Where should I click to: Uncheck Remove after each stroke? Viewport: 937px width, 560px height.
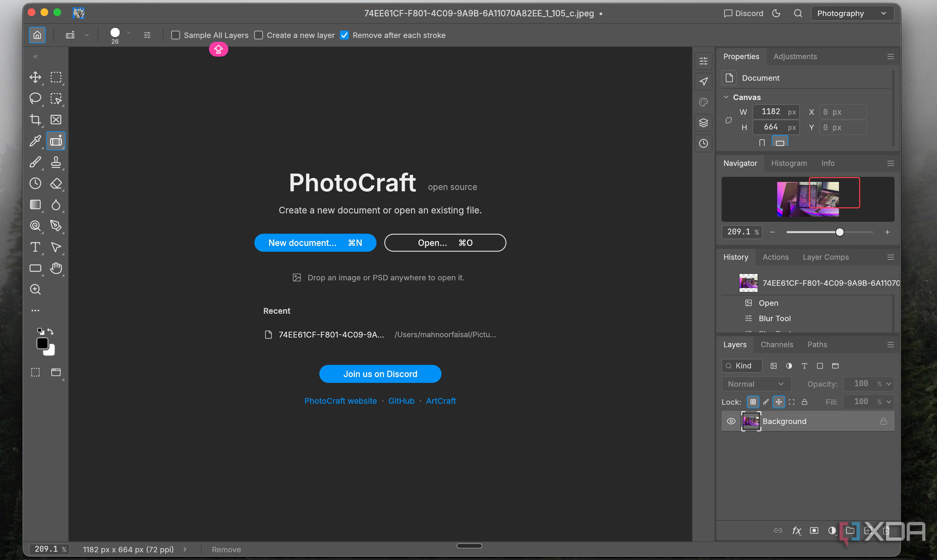click(x=344, y=35)
